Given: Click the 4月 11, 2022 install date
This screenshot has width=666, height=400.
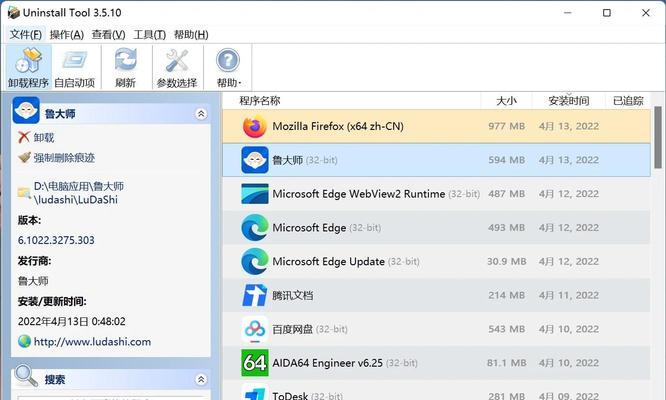Looking at the screenshot, I should pos(569,295).
